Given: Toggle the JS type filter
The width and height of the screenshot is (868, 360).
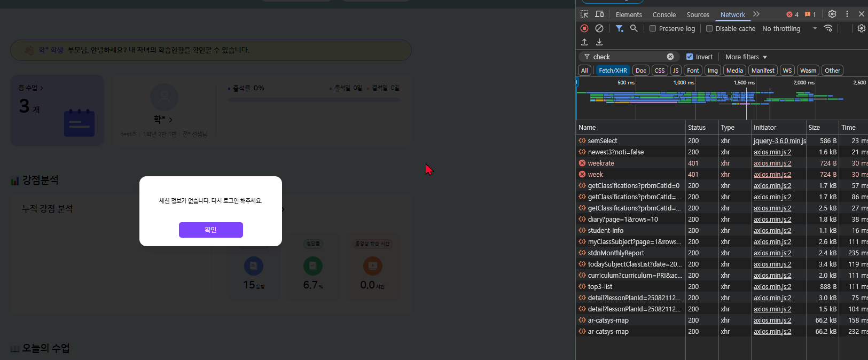Looking at the screenshot, I should point(676,71).
